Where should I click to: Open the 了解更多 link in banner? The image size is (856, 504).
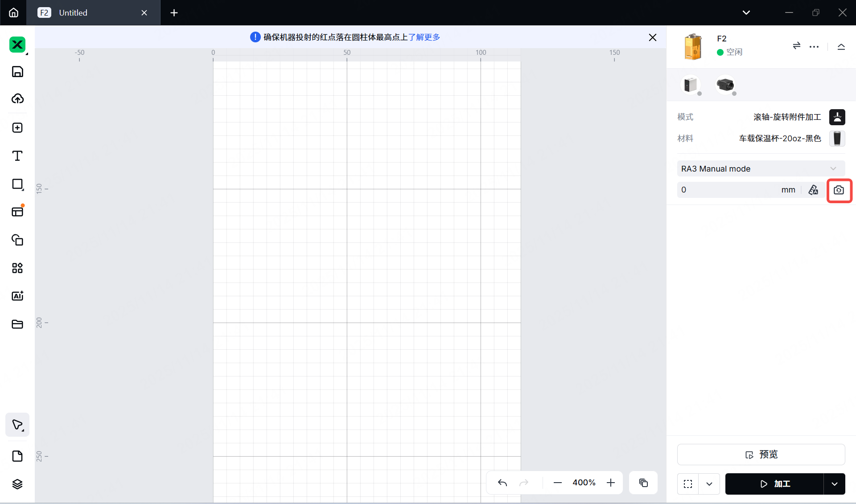coord(424,37)
